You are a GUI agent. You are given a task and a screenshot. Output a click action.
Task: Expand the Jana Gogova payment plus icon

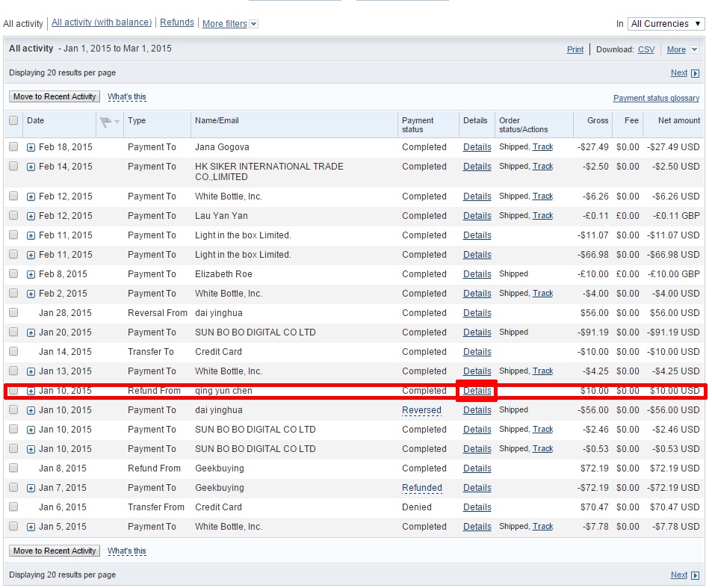[31, 147]
